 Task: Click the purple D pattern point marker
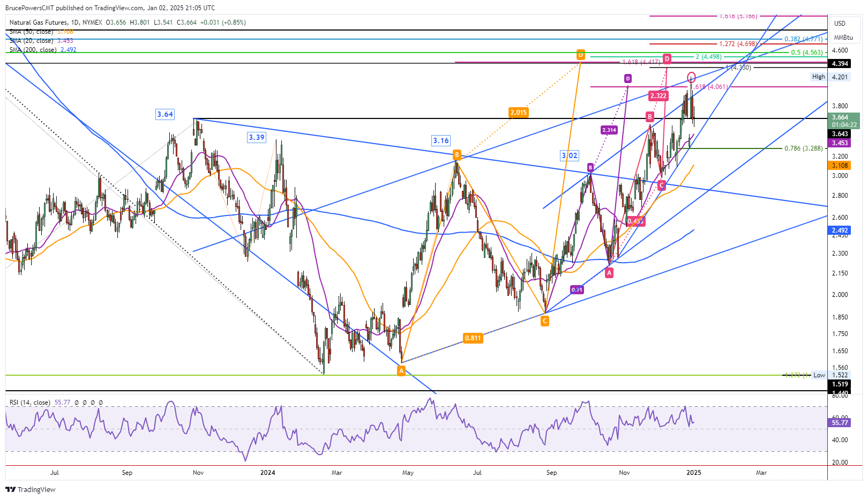point(628,79)
